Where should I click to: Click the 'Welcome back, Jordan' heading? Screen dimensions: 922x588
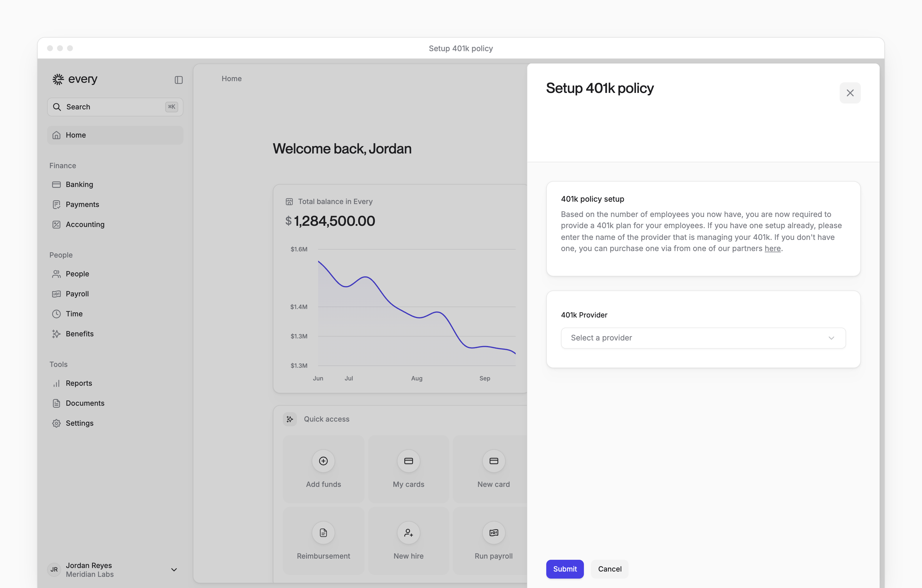click(x=342, y=148)
